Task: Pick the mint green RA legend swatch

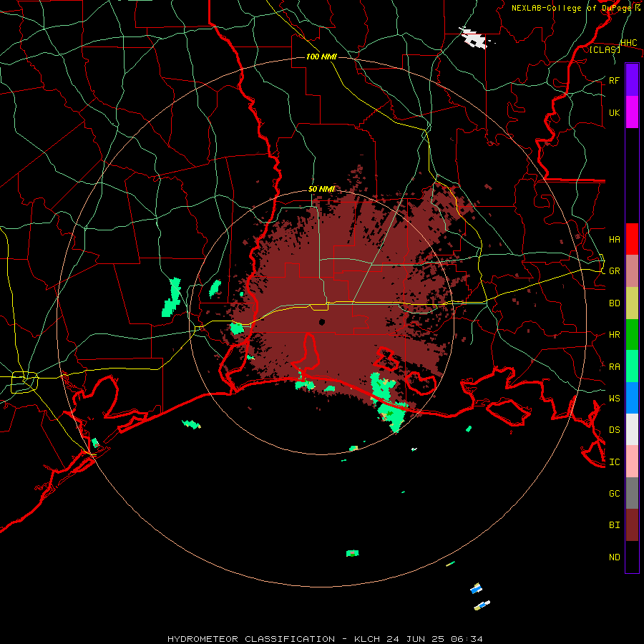Action: (x=632, y=366)
